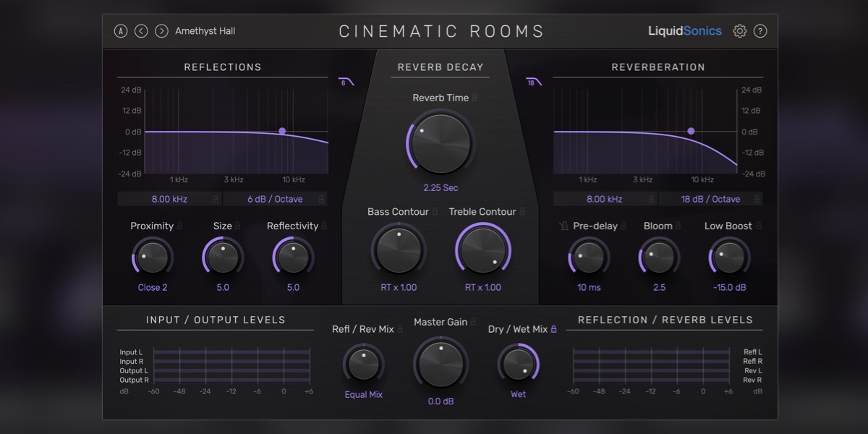Open the Amethyst Hall preset name
Viewport: 868px width, 434px height.
(205, 31)
